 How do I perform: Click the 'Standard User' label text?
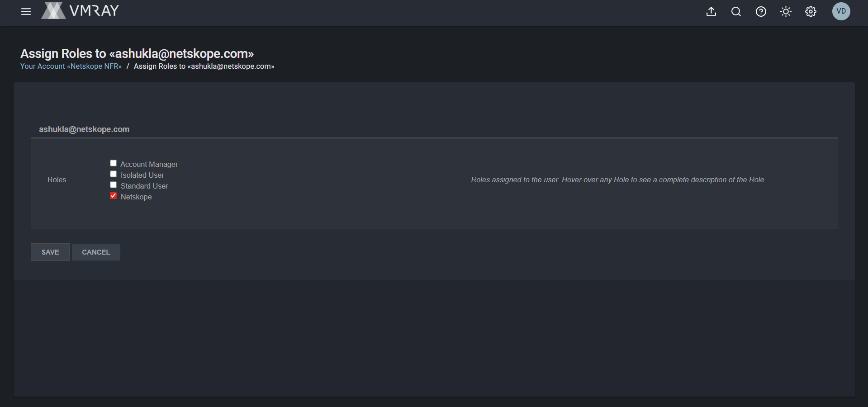144,186
